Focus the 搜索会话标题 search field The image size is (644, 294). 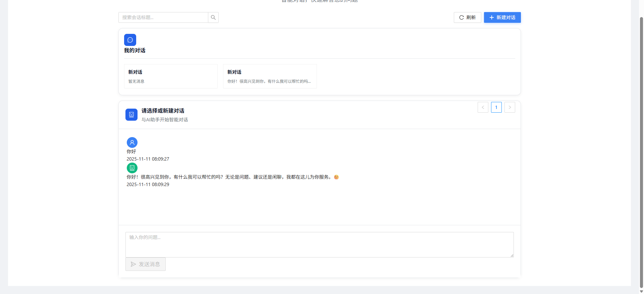[x=163, y=17]
